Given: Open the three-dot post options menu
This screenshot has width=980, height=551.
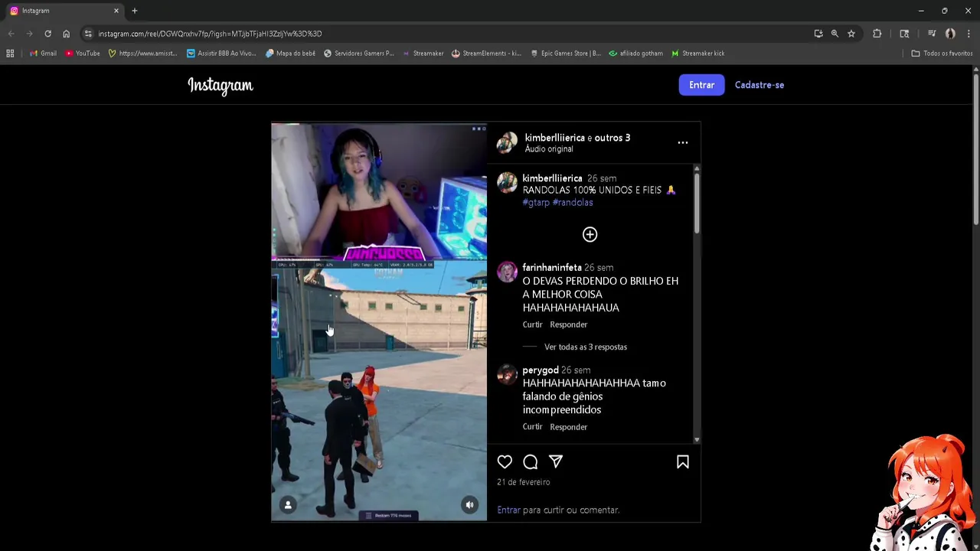Looking at the screenshot, I should point(683,142).
